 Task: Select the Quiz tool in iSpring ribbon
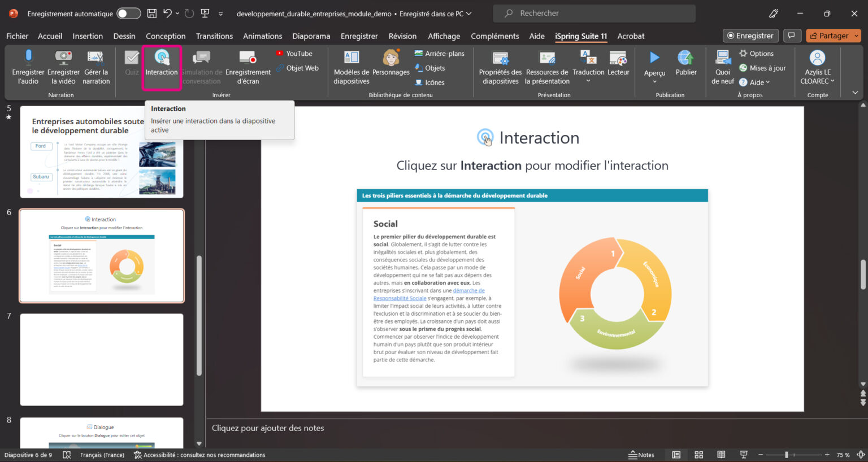[131, 66]
